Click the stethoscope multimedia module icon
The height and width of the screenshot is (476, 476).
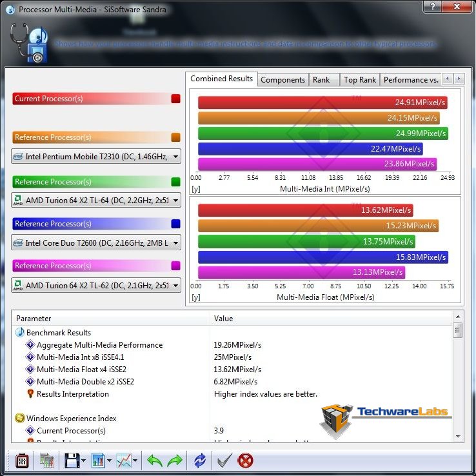29,43
